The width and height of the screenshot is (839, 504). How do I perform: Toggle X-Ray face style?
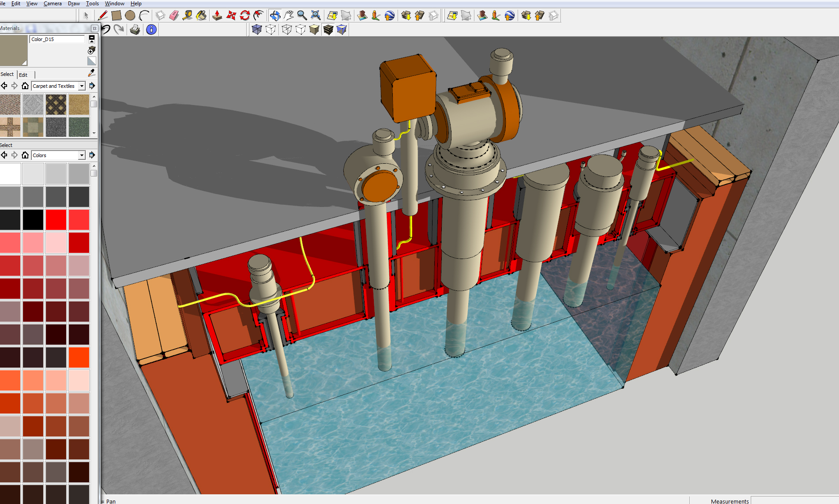[x=257, y=30]
